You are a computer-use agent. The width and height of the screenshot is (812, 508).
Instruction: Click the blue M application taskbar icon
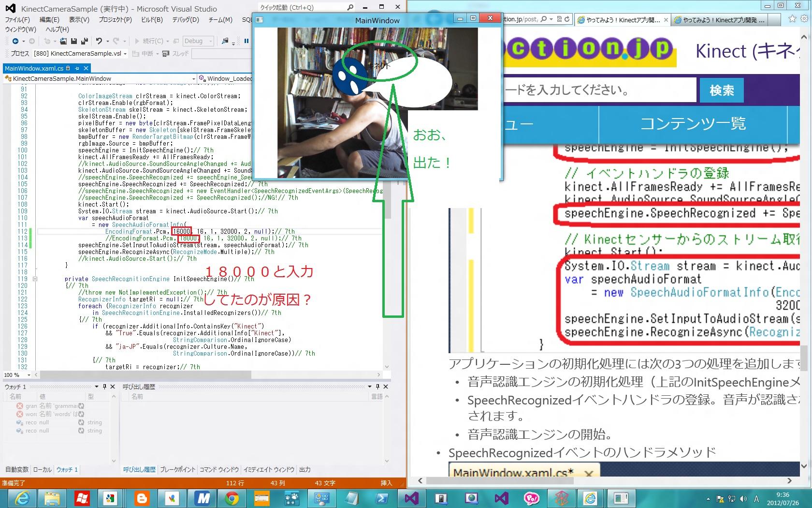click(202, 498)
